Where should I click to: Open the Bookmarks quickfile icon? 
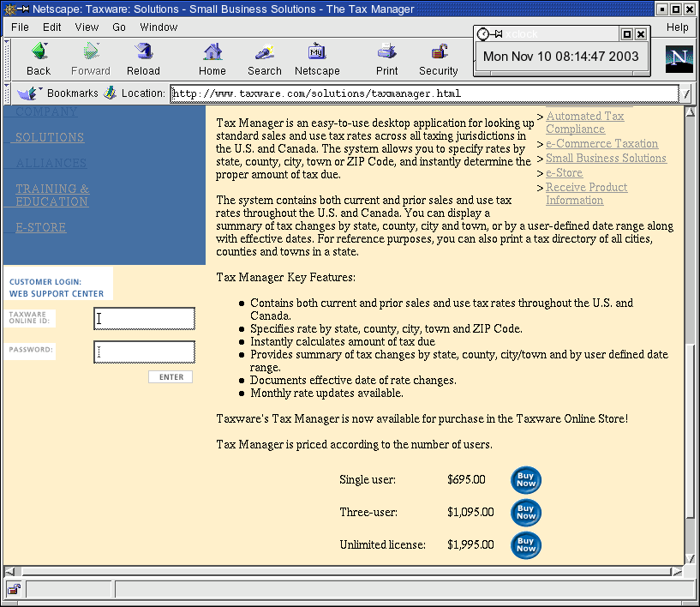29,93
